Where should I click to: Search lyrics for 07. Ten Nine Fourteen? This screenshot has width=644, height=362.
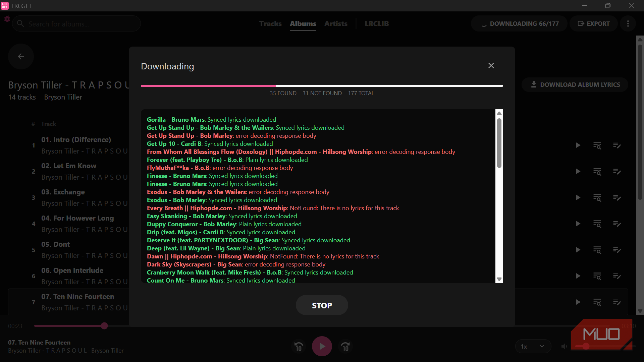[x=597, y=302]
